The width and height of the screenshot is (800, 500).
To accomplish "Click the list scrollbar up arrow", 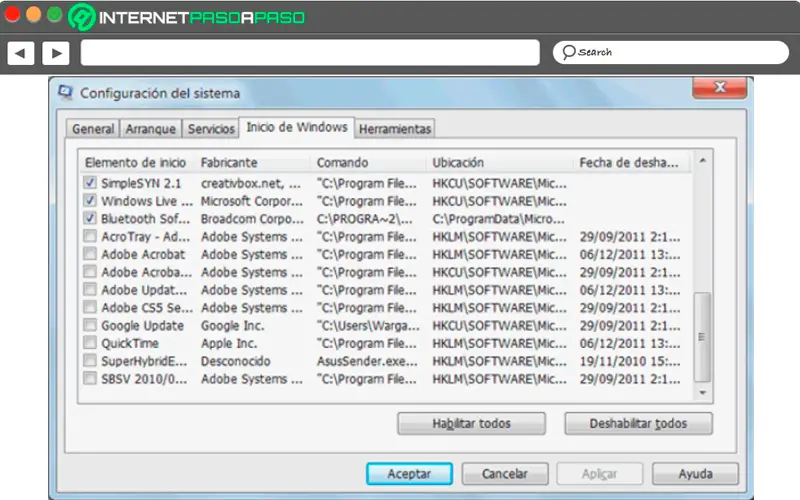I will [703, 161].
